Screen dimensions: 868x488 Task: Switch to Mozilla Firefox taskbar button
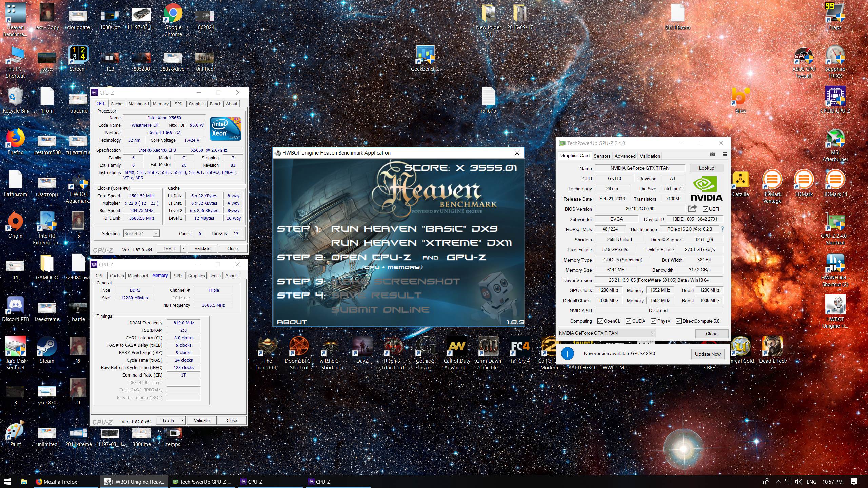pyautogui.click(x=66, y=482)
